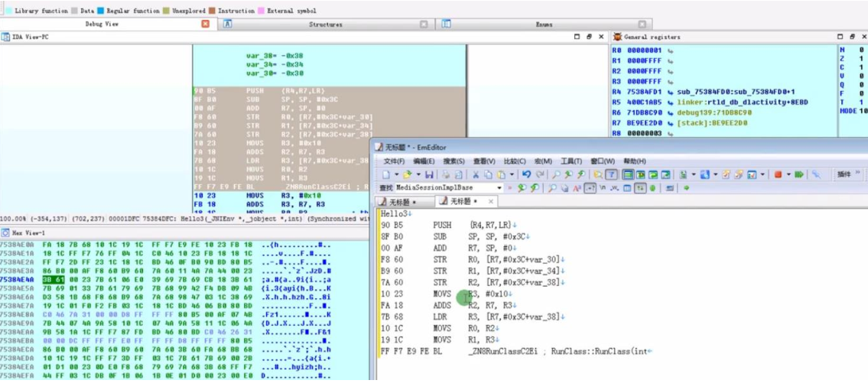868x390 pixels.
Task: Switch to the first 无标题 document tab
Action: (405, 201)
